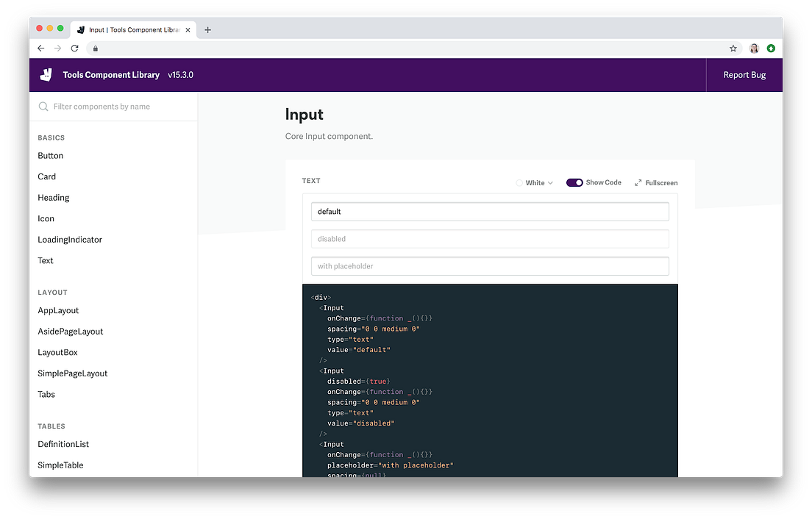The height and width of the screenshot is (519, 812).
Task: Reload the page with the refresh icon
Action: [74, 48]
